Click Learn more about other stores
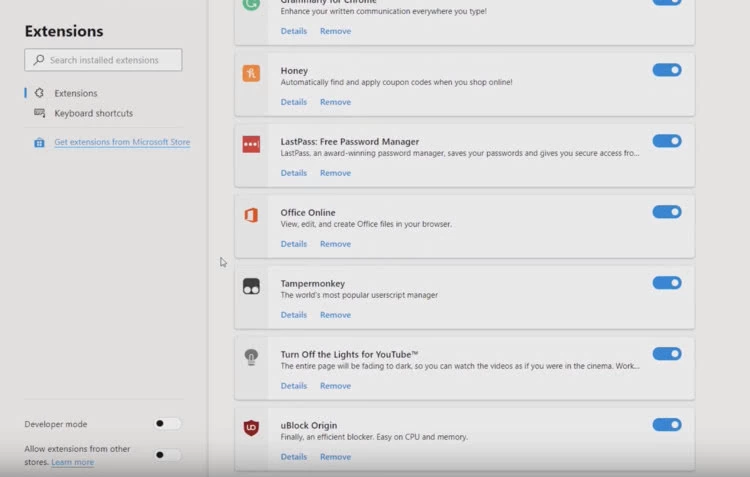The height and width of the screenshot is (477, 750). click(x=72, y=462)
